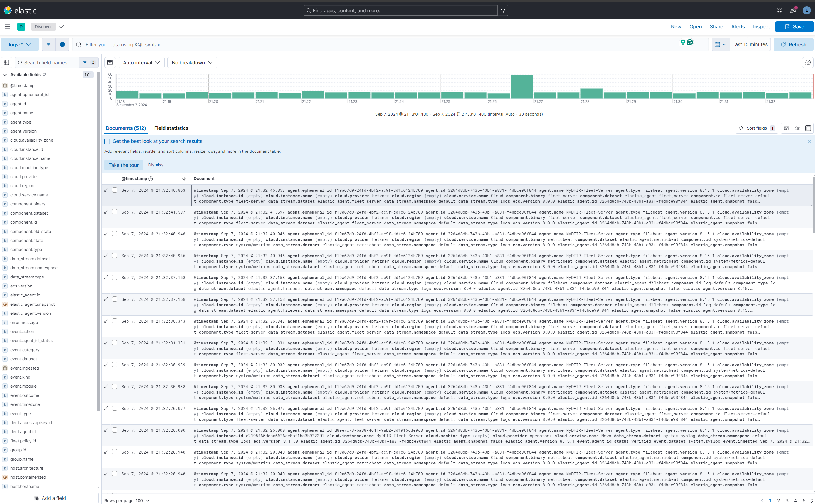Select the Documents (512) tab
The height and width of the screenshot is (504, 815).
tap(126, 128)
